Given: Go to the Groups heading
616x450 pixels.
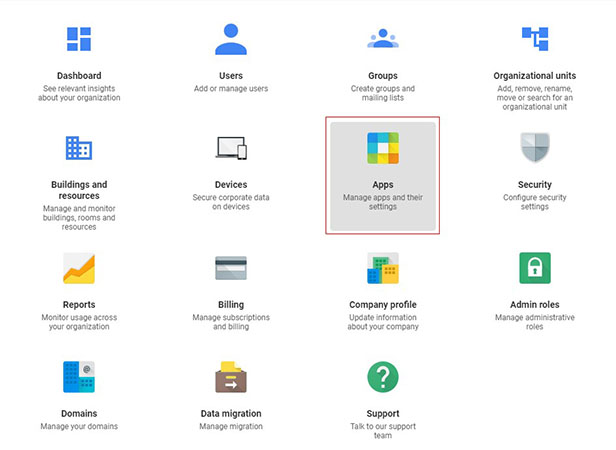Looking at the screenshot, I should pos(383,75).
